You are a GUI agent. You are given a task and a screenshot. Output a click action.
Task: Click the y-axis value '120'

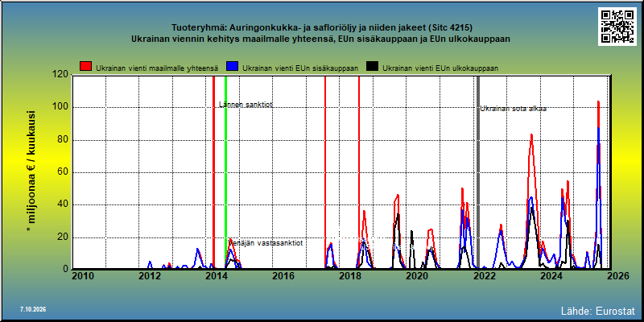[60, 74]
